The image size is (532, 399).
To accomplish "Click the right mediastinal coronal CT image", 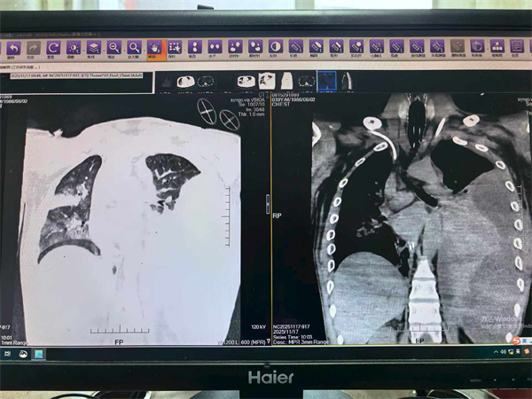I will [x=417, y=231].
